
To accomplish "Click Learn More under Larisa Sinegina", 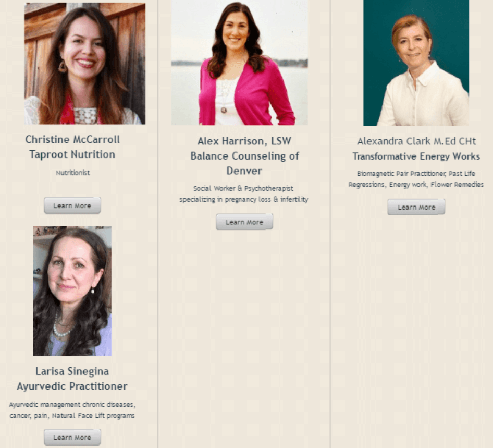I will point(72,437).
